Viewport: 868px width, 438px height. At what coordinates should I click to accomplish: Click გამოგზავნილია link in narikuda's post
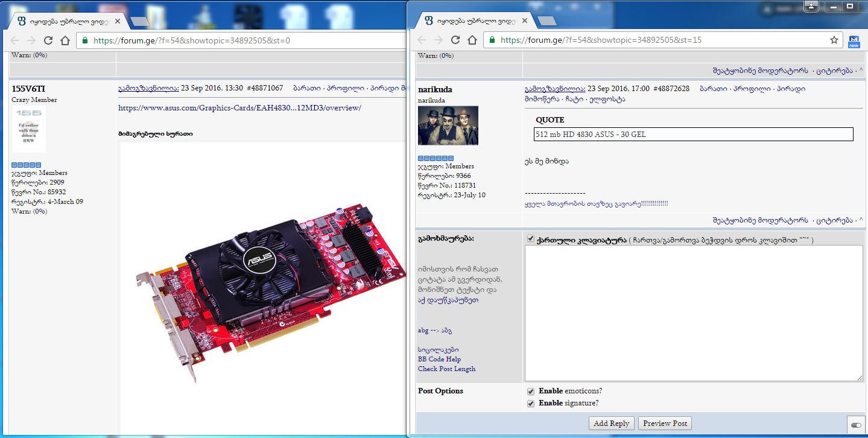[555, 89]
